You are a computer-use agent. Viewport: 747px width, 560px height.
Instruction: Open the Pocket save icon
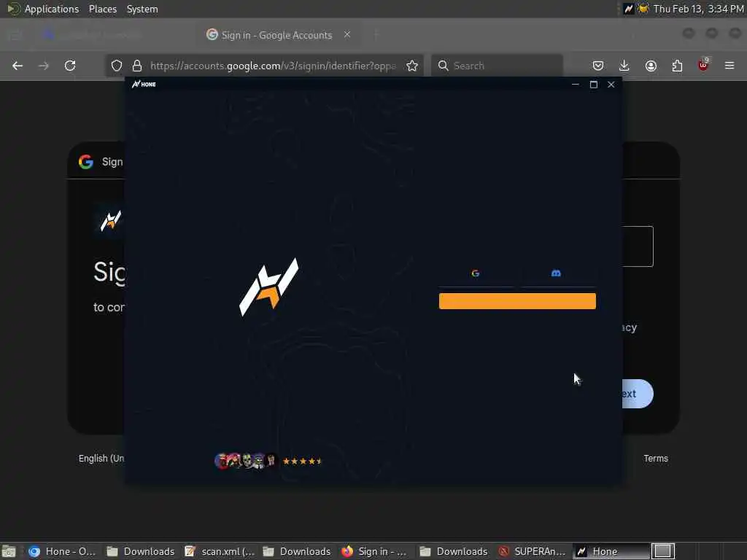point(598,66)
